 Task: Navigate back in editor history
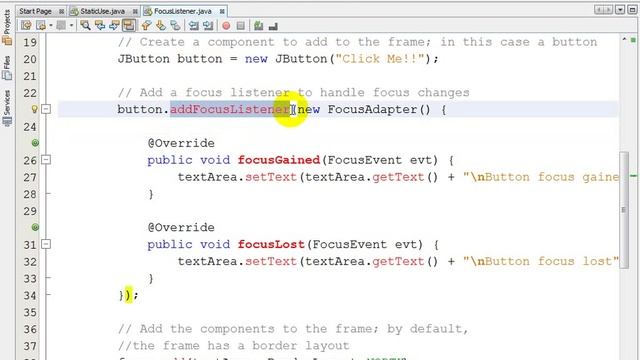(x=40, y=26)
